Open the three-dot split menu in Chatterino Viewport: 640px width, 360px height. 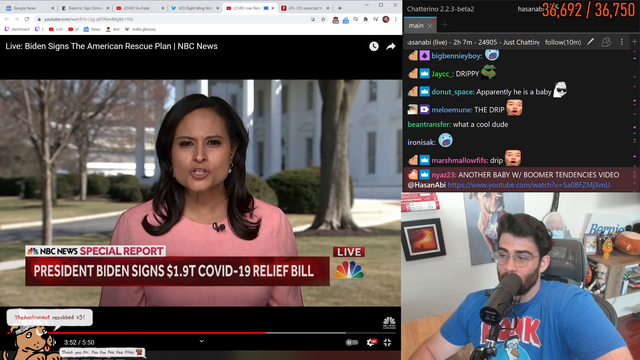click(622, 42)
